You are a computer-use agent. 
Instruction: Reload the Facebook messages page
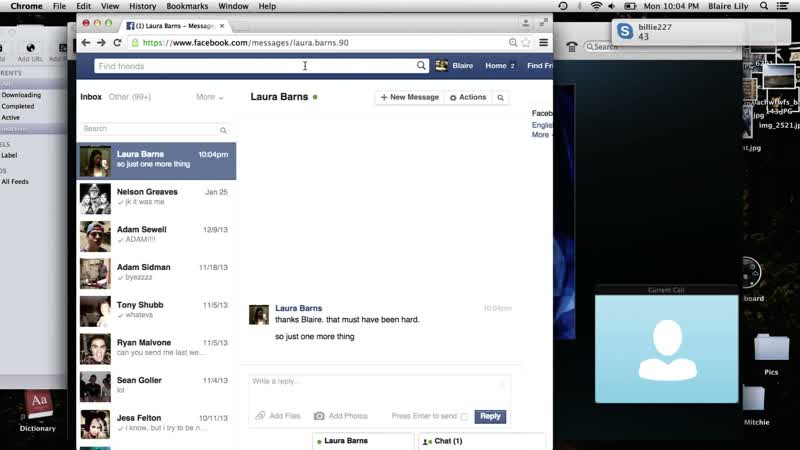(117, 43)
